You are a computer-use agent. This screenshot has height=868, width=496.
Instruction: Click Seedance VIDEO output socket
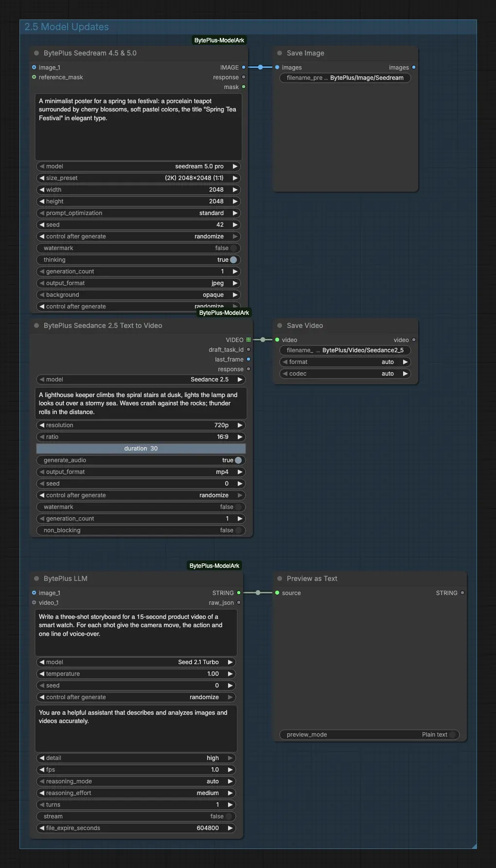[x=248, y=340]
